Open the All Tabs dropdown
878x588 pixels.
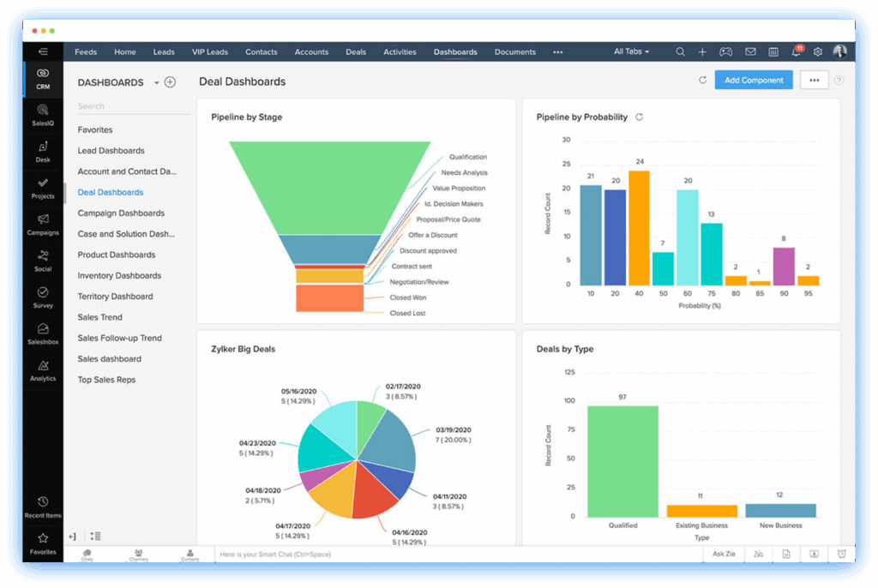click(x=631, y=51)
